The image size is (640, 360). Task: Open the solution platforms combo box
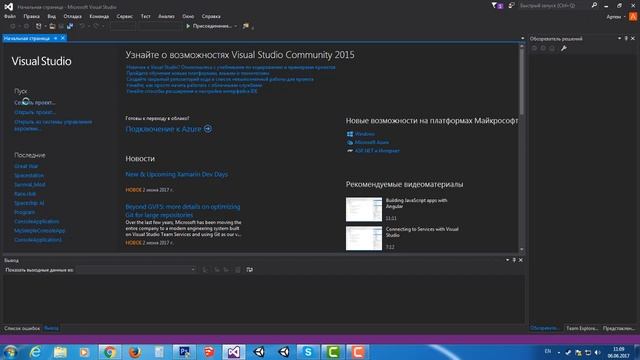pyautogui.click(x=160, y=26)
